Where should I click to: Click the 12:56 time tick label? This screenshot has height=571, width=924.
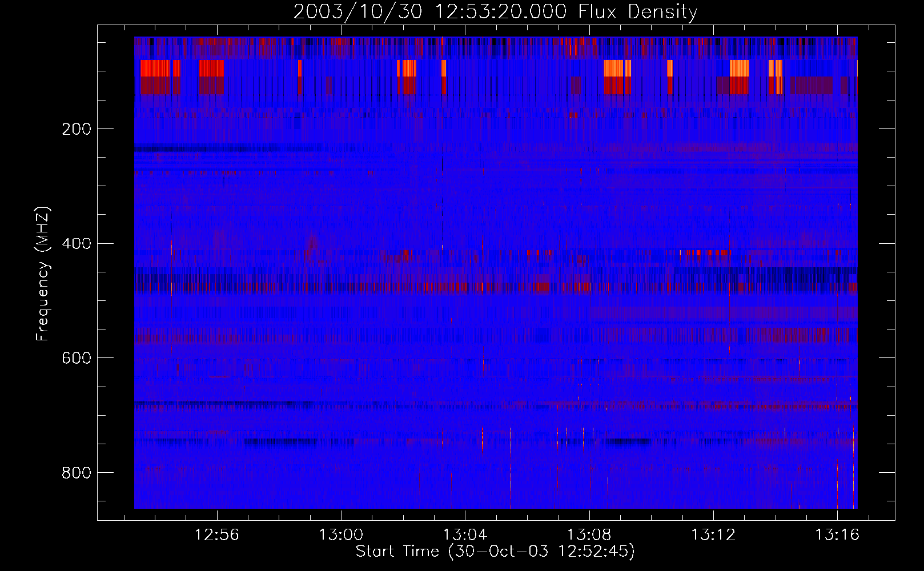tap(216, 535)
